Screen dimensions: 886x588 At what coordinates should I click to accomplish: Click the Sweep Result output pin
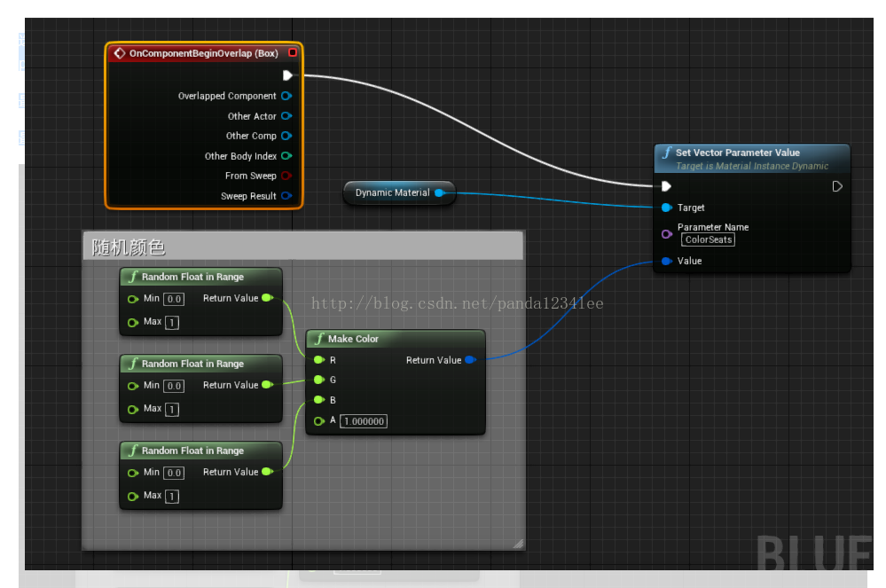[286, 196]
